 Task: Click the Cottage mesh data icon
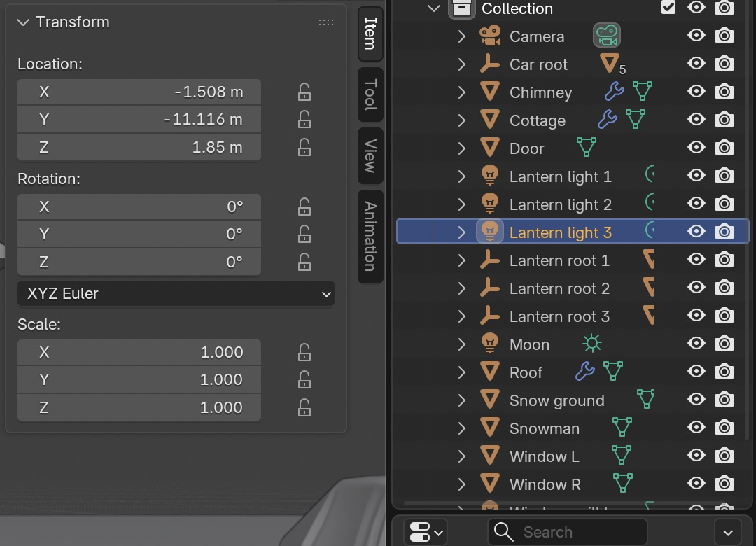point(636,119)
